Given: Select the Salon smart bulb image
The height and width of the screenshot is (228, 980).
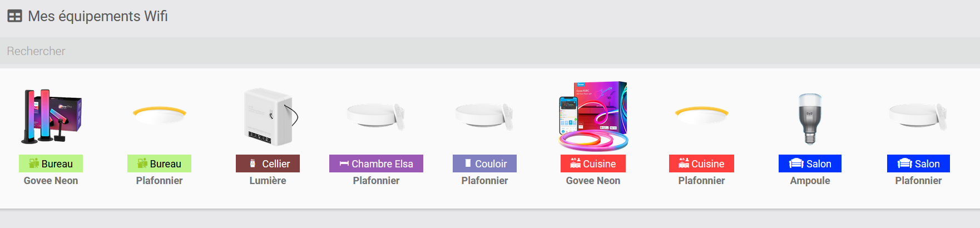Looking at the screenshot, I should 810,118.
